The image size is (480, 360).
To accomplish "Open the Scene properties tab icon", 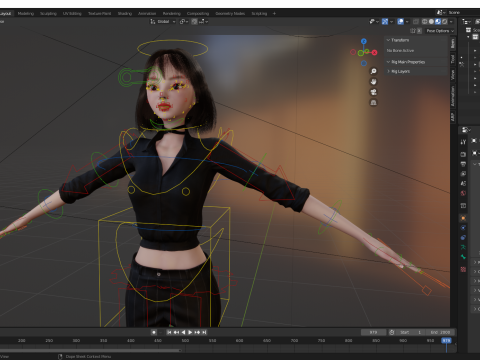I will [463, 183].
